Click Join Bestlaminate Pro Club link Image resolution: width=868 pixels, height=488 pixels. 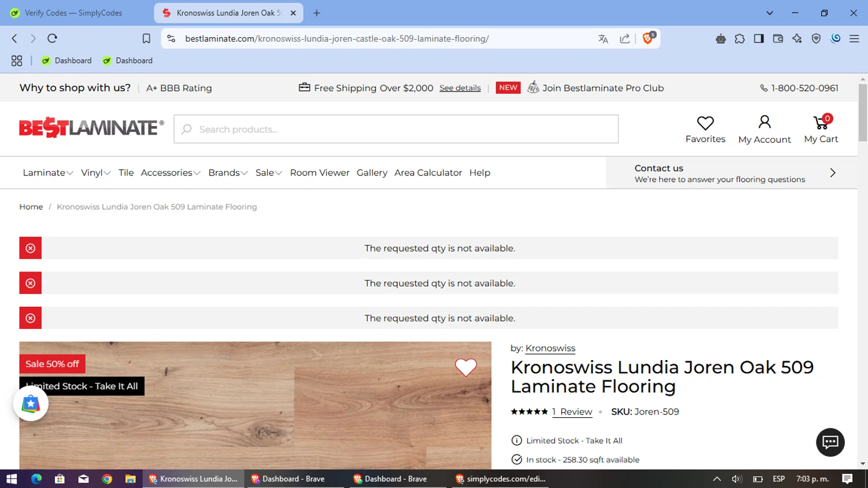tap(603, 88)
